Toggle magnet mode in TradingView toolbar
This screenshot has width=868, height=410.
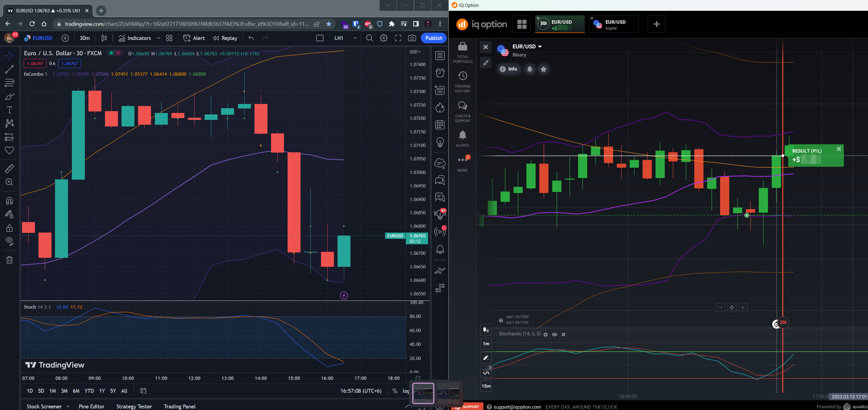point(9,201)
